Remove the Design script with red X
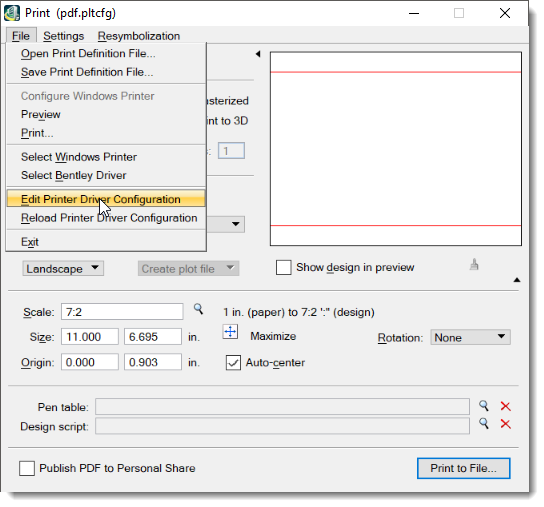The image size is (544, 507). tap(505, 424)
